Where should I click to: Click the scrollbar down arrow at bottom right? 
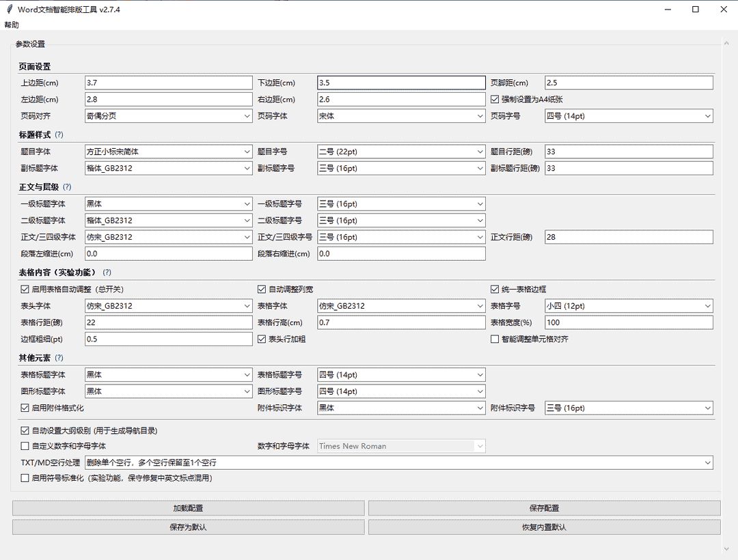click(726, 548)
